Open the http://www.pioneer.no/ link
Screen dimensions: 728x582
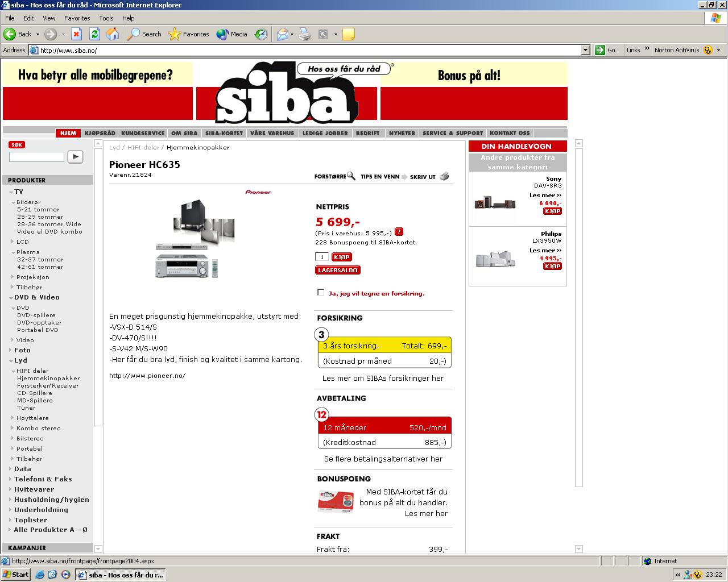pyautogui.click(x=147, y=376)
